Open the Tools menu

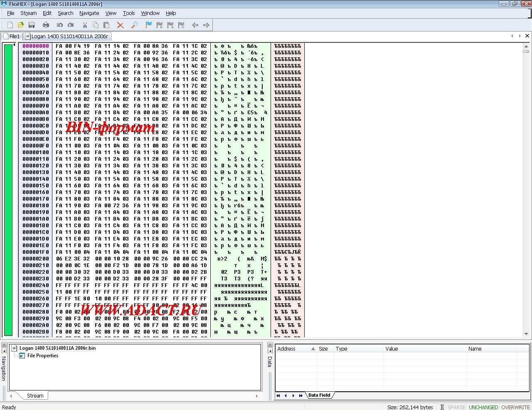(x=129, y=13)
